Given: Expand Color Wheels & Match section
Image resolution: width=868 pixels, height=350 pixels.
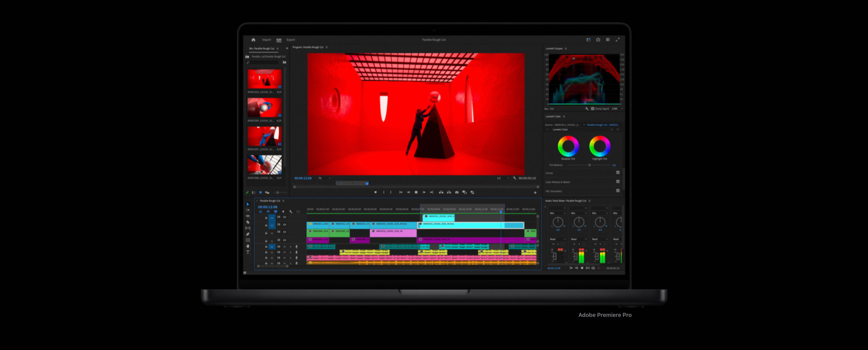Looking at the screenshot, I should coord(558,182).
